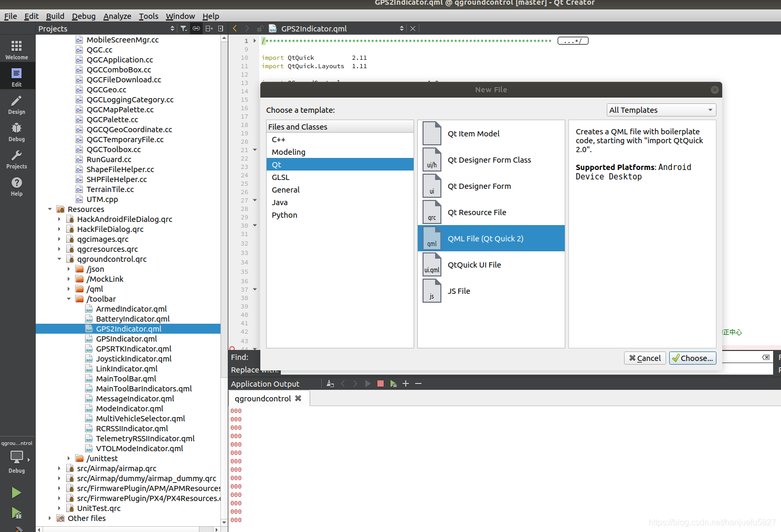This screenshot has height=532, width=781.
Task: Open the File menu
Action: [x=10, y=16]
